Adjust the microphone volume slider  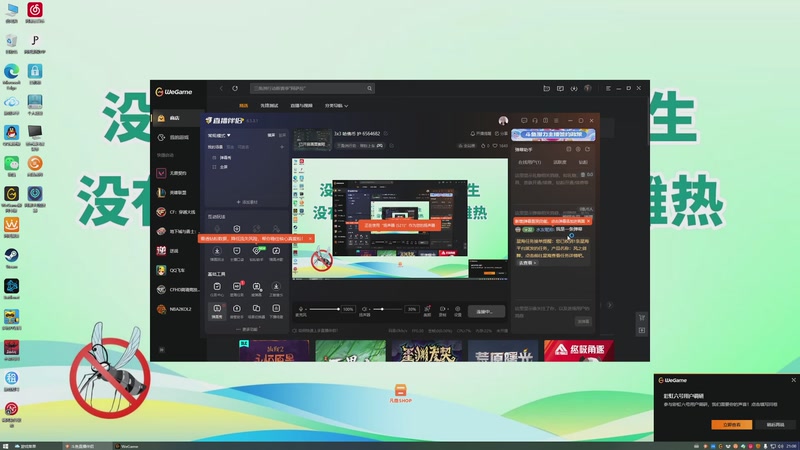pyautogui.click(x=323, y=309)
